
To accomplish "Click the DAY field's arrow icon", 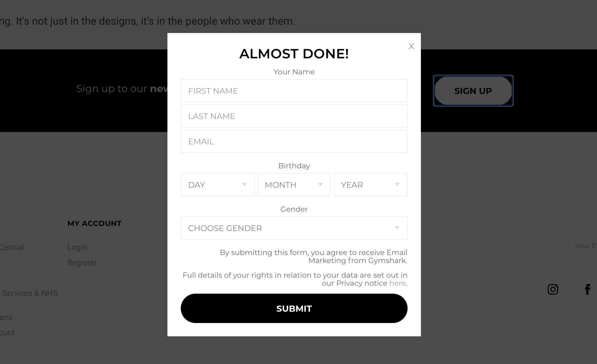I will click(244, 184).
